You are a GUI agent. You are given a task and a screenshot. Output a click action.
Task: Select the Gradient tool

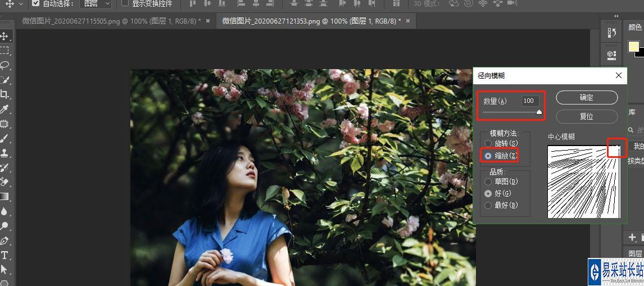(x=4, y=197)
